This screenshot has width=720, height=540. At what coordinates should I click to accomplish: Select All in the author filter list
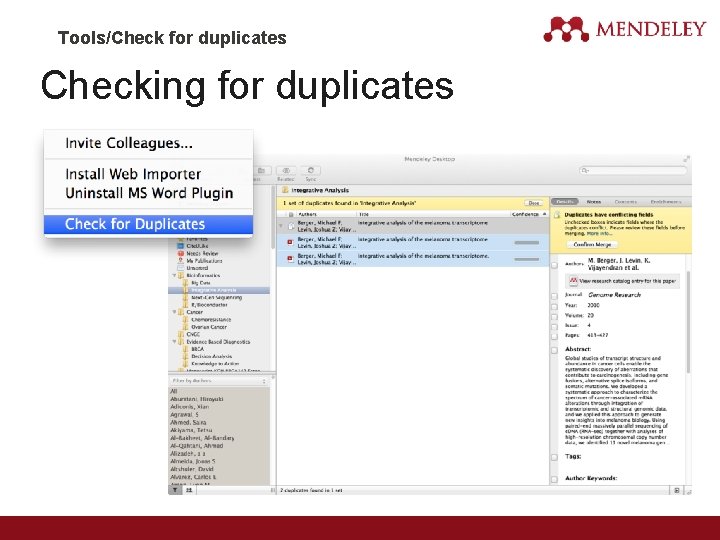pyautogui.click(x=174, y=391)
